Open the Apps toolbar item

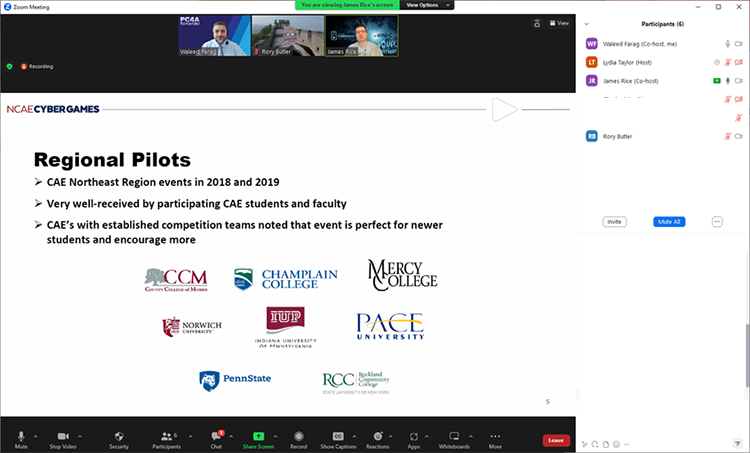(414, 440)
